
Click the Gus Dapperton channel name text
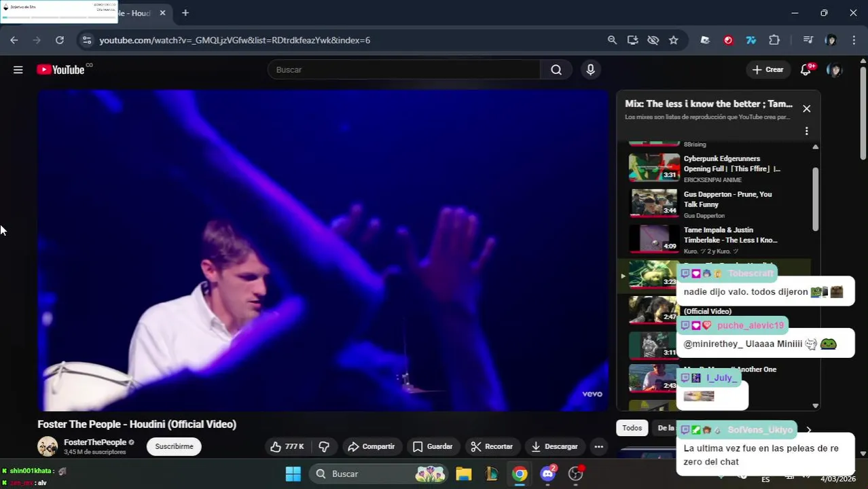(704, 215)
